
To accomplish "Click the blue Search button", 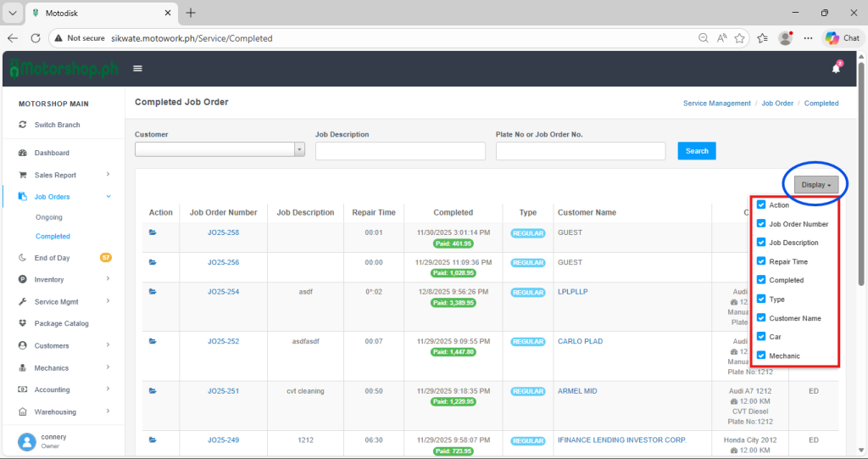I will pos(697,151).
